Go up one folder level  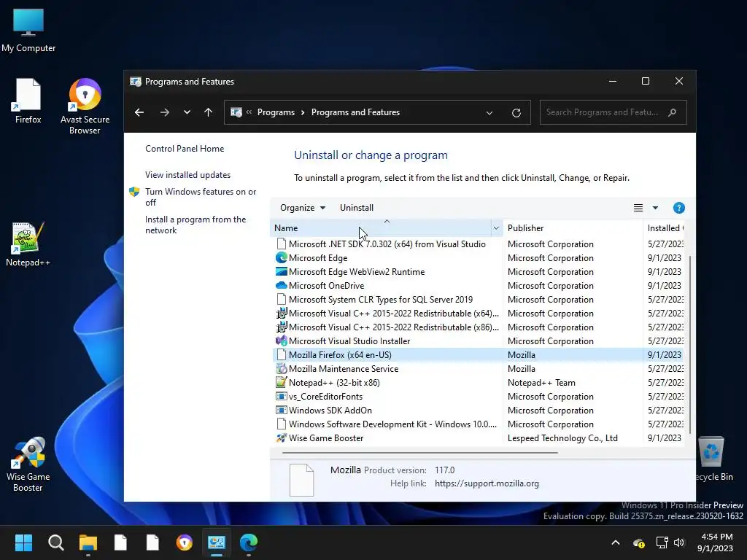[x=208, y=112]
